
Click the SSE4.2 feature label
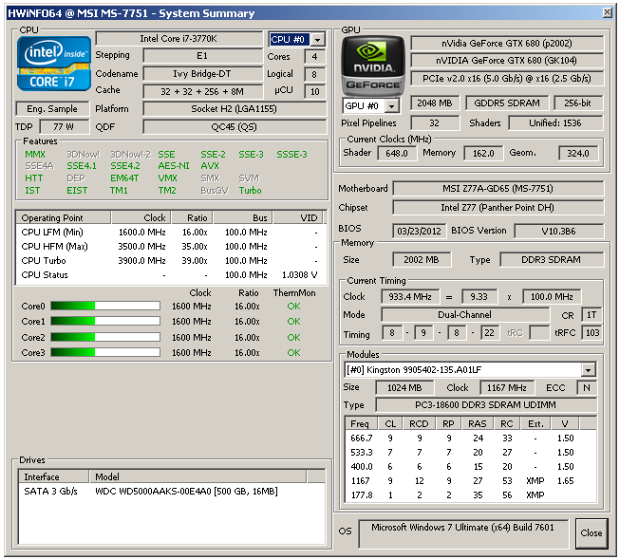pyautogui.click(x=125, y=166)
